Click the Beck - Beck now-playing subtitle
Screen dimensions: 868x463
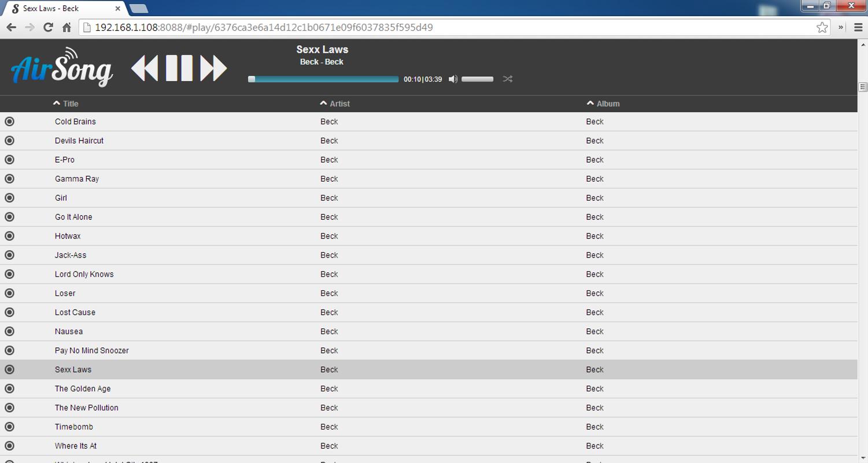322,62
